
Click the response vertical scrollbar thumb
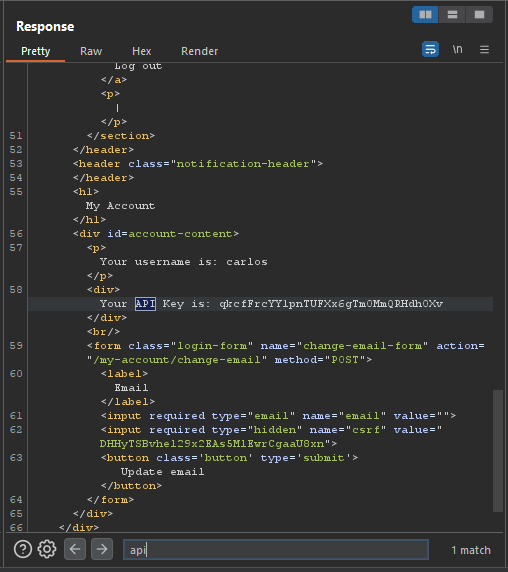click(x=497, y=451)
